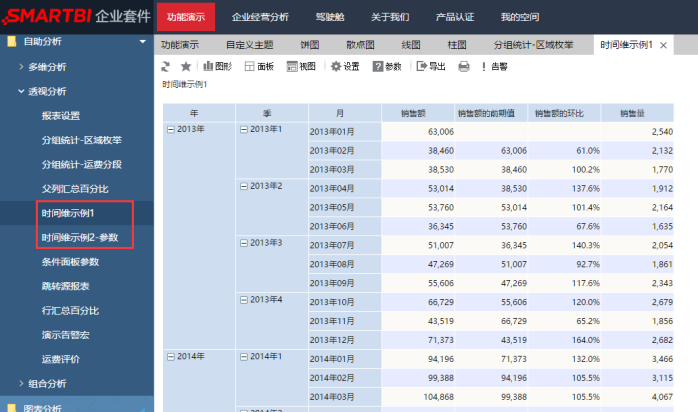Open 设置 settings gear

(x=345, y=66)
